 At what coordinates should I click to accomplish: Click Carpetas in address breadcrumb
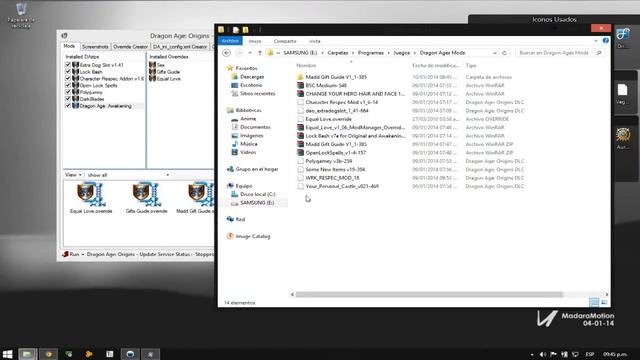338,53
